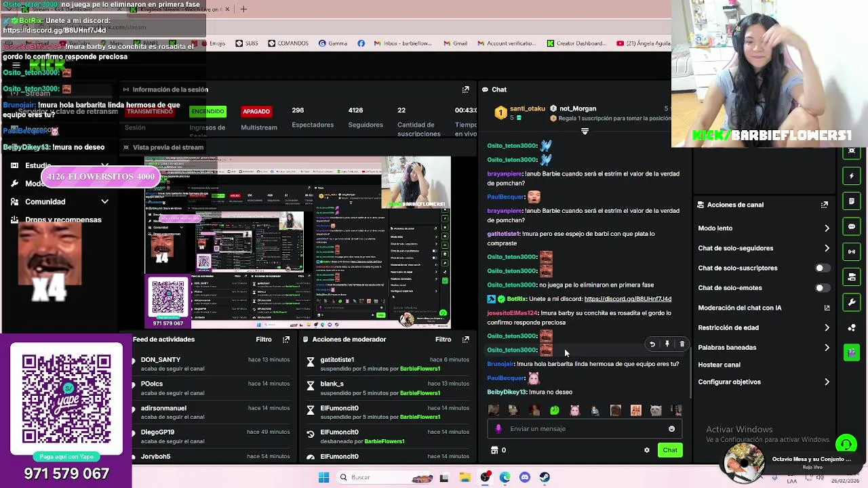
Task: Click the lightning bolt sidebar icon
Action: 852,176
